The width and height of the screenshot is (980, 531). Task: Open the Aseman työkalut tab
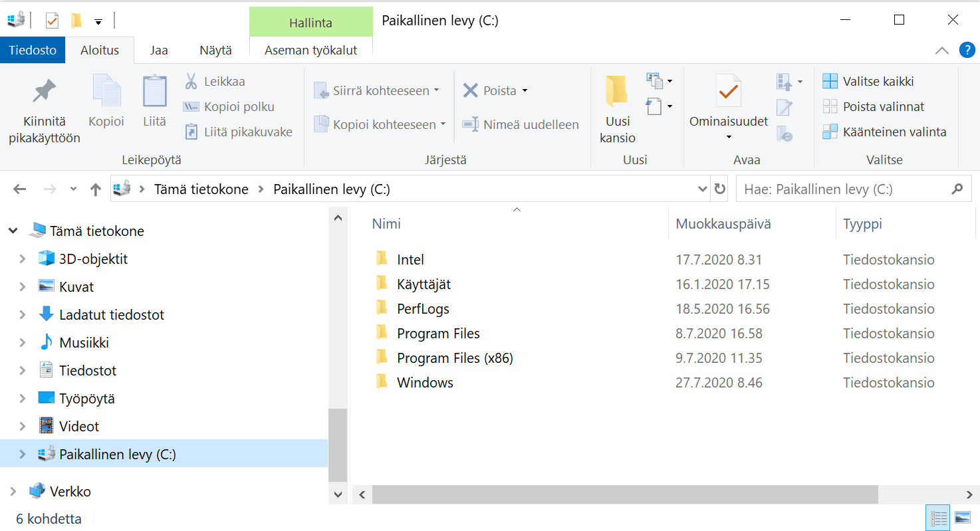311,50
